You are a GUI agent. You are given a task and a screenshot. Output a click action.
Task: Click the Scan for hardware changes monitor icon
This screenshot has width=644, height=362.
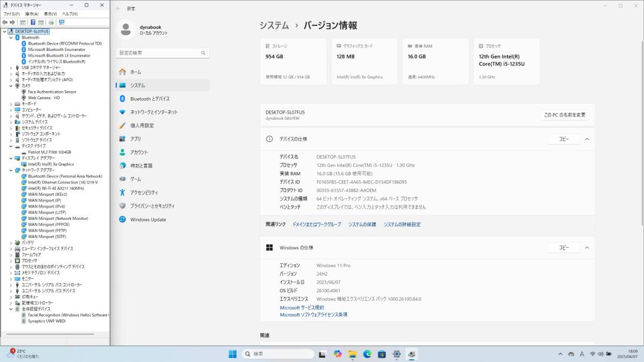[62, 23]
